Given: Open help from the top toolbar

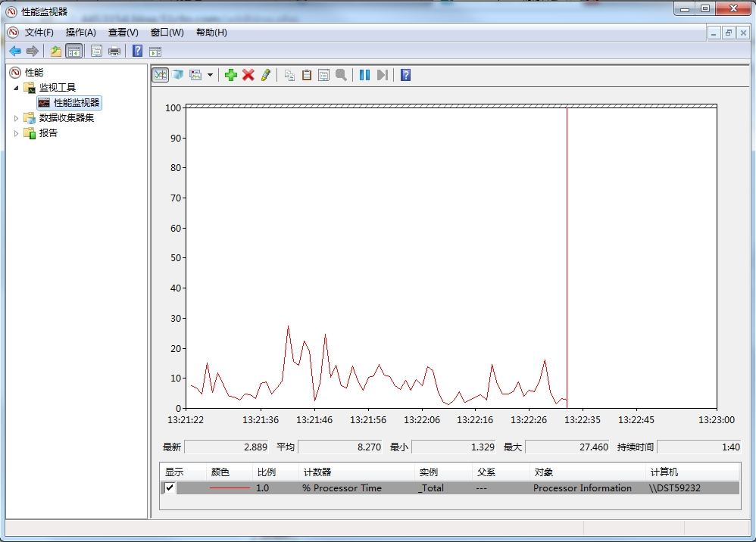Looking at the screenshot, I should (x=137, y=51).
